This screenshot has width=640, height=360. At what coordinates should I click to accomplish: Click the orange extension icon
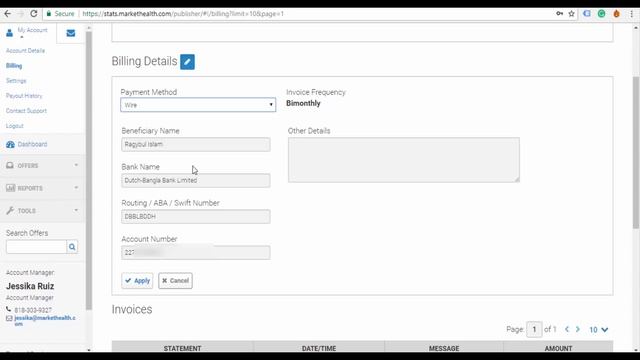[616, 13]
